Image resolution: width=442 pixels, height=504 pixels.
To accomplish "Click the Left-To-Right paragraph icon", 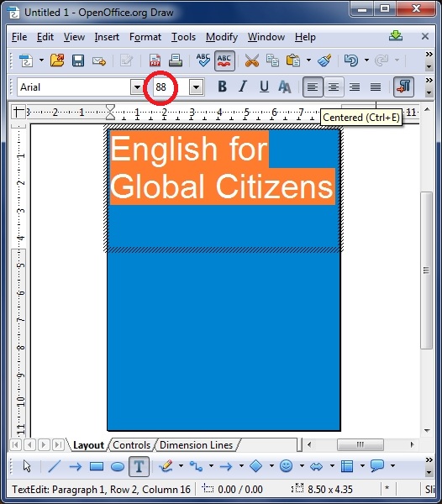I will point(403,87).
